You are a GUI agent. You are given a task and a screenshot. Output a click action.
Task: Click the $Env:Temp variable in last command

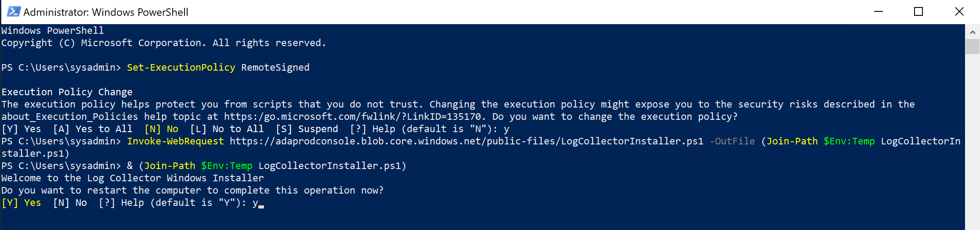click(x=227, y=166)
